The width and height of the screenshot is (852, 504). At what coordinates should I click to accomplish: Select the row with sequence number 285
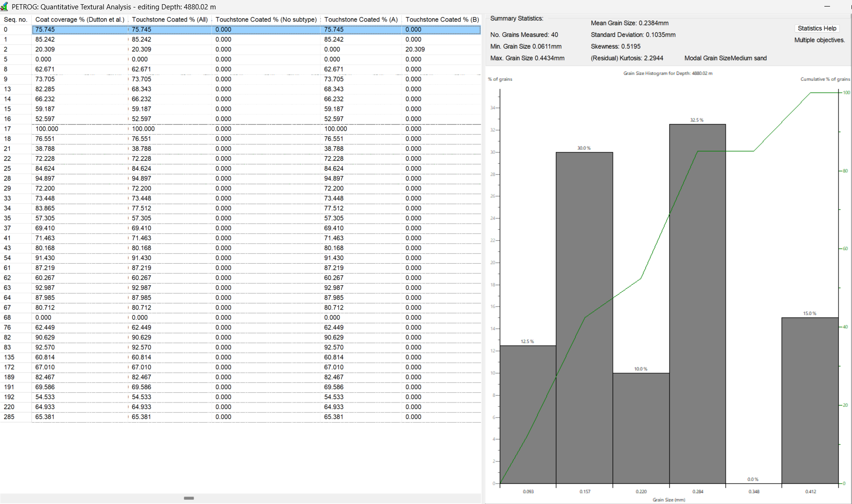(9, 417)
